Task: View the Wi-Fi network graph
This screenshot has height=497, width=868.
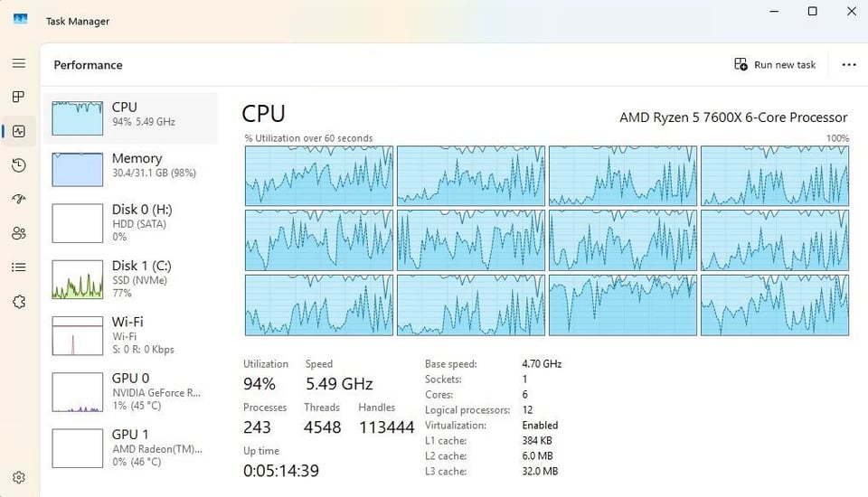Action: (x=131, y=334)
